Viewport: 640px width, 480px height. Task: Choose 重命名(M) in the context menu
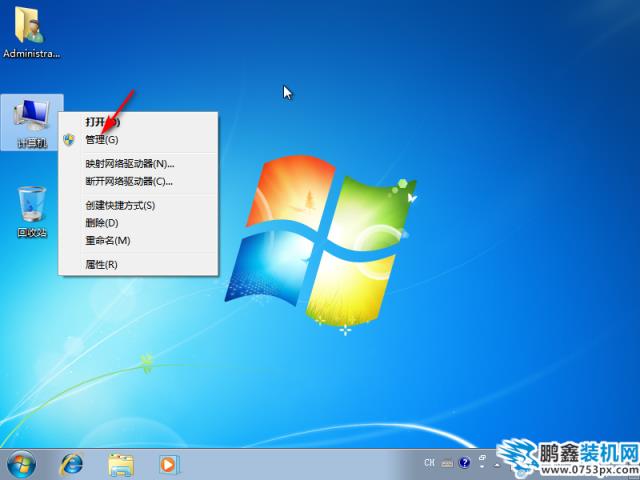[138, 240]
